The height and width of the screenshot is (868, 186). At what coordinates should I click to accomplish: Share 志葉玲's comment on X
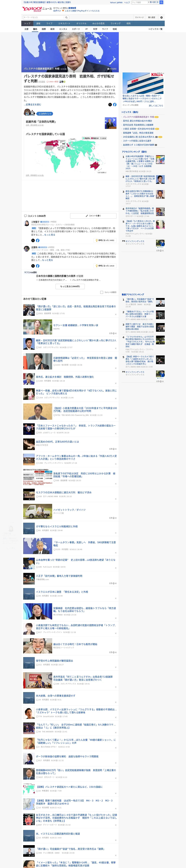[x=33, y=266]
